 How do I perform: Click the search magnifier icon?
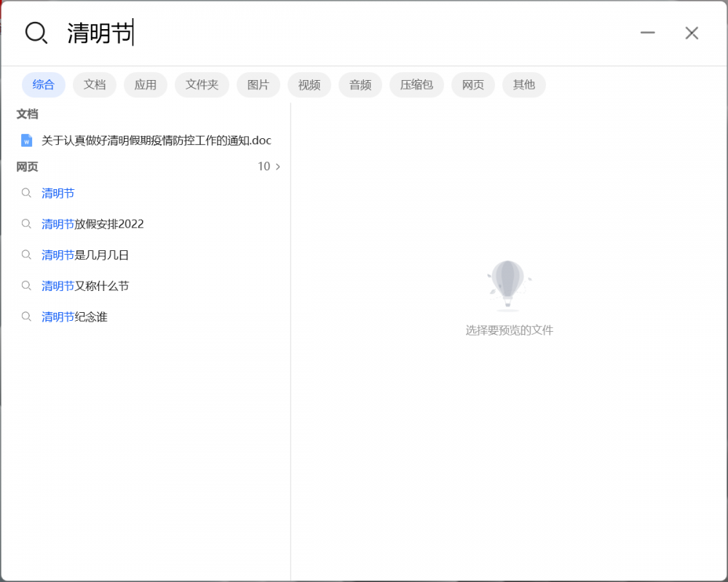pos(36,33)
